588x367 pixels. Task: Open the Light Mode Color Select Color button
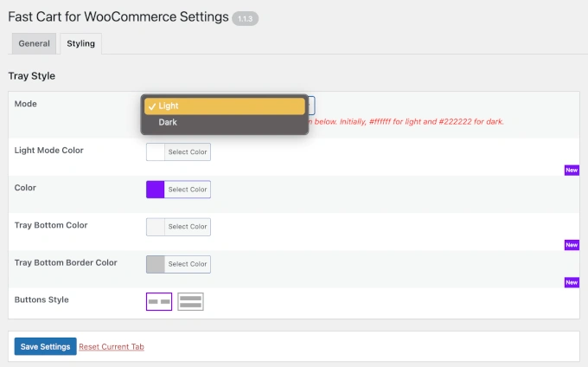(x=187, y=152)
